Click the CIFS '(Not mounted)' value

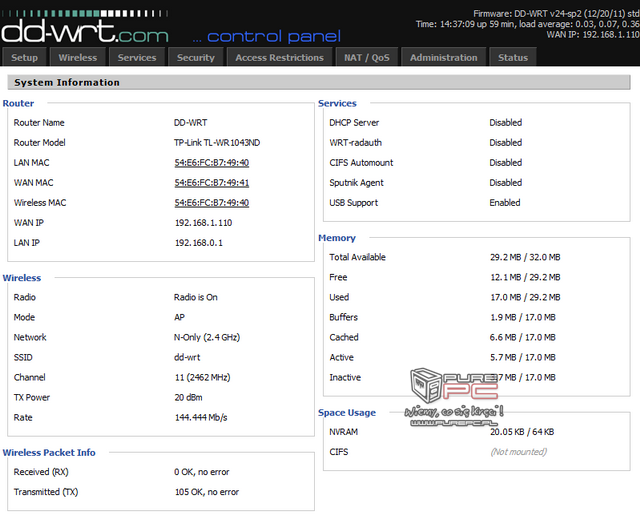pyautogui.click(x=518, y=452)
